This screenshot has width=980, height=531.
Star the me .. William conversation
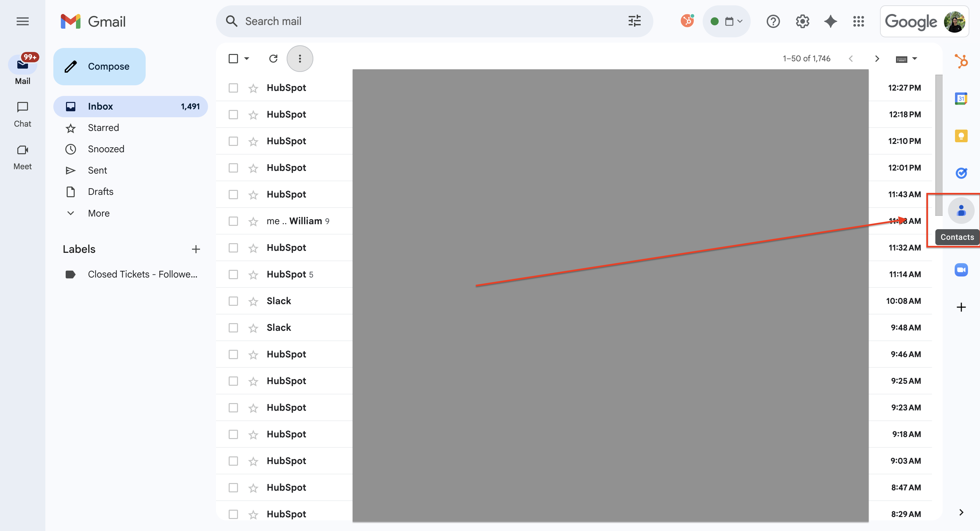[x=253, y=221]
